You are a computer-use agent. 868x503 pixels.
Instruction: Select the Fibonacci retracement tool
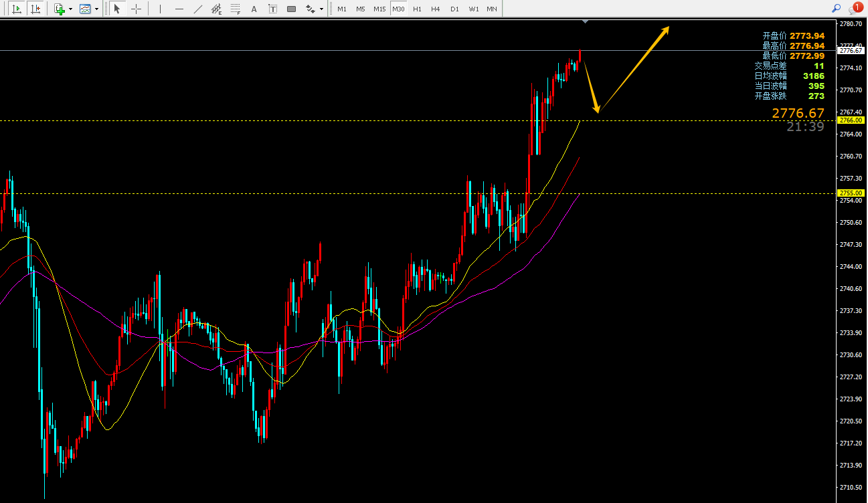[235, 9]
